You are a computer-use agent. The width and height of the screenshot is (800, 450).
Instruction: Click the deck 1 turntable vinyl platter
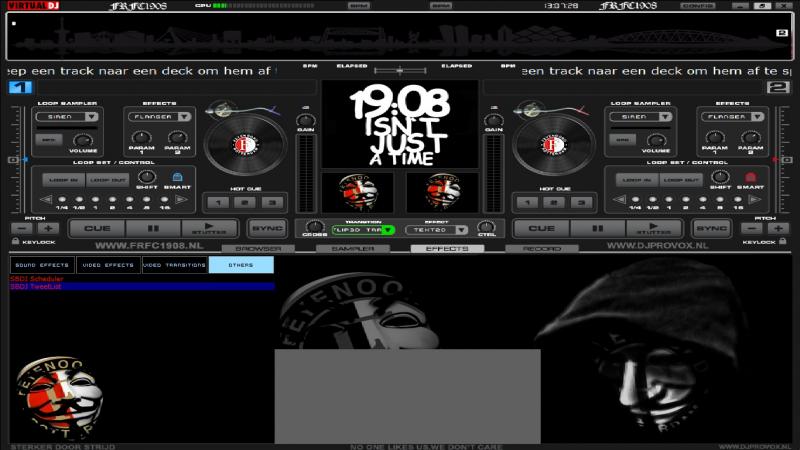tap(245, 144)
